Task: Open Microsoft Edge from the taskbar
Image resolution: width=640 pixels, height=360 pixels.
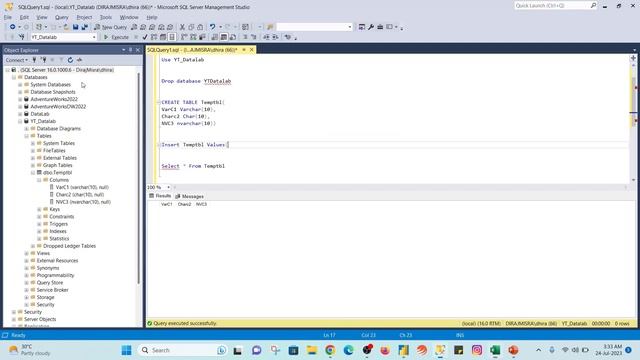Action: 348,350
